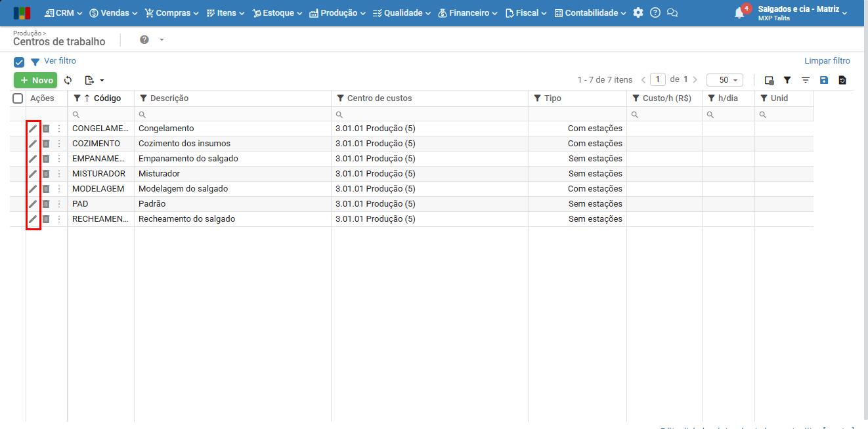Open the 50 items-per-page dropdown
Screen dimensions: 868x429
click(724, 80)
